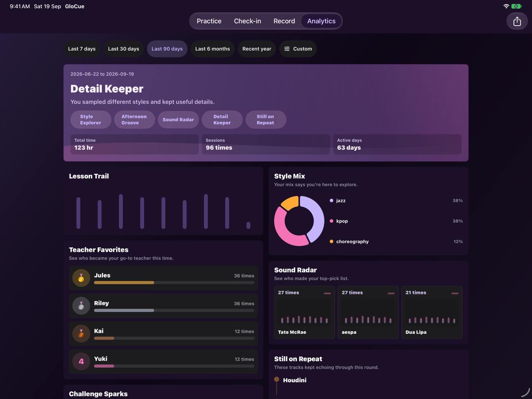Click the choreography legend color dot
Image resolution: width=532 pixels, height=399 pixels.
point(332,242)
